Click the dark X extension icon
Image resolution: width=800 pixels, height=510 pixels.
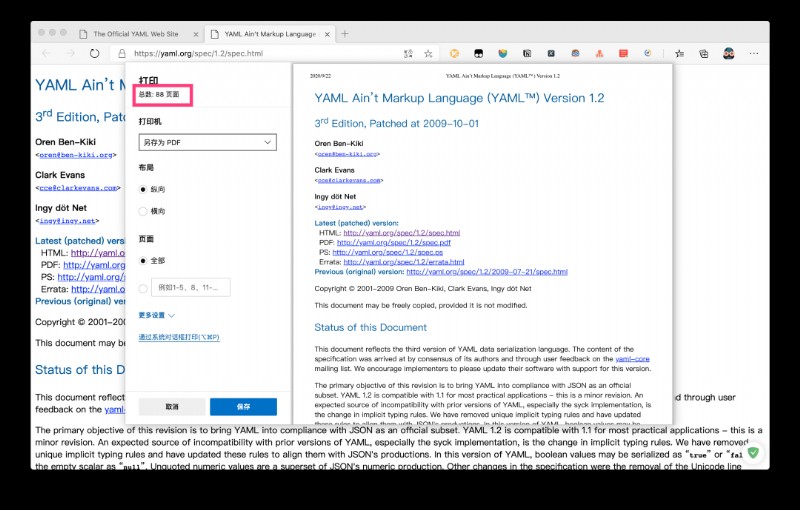(551, 53)
